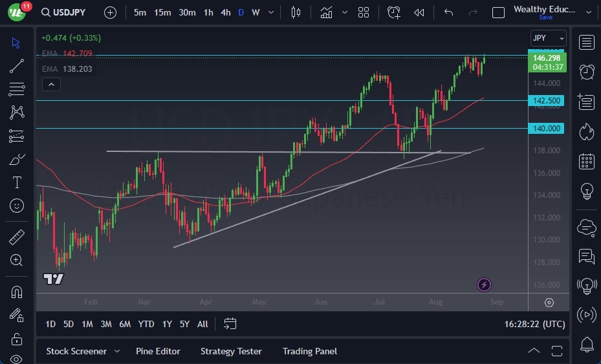Click the 142.500 price level label

(x=547, y=100)
